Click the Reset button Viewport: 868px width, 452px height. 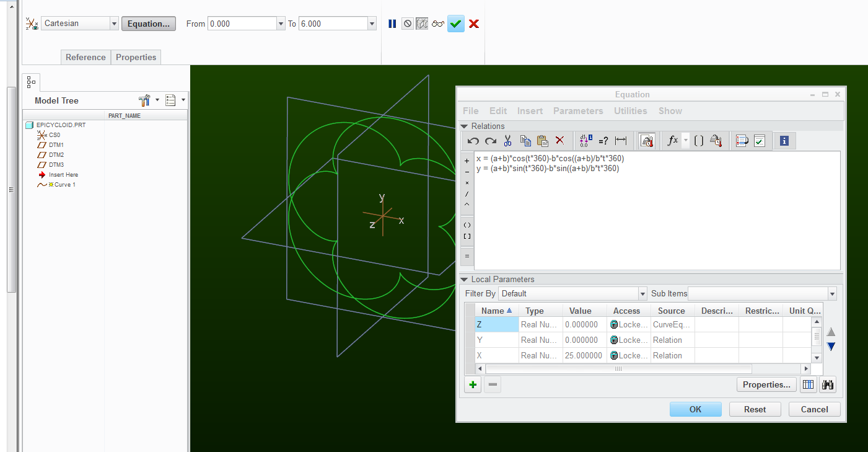[x=755, y=409]
